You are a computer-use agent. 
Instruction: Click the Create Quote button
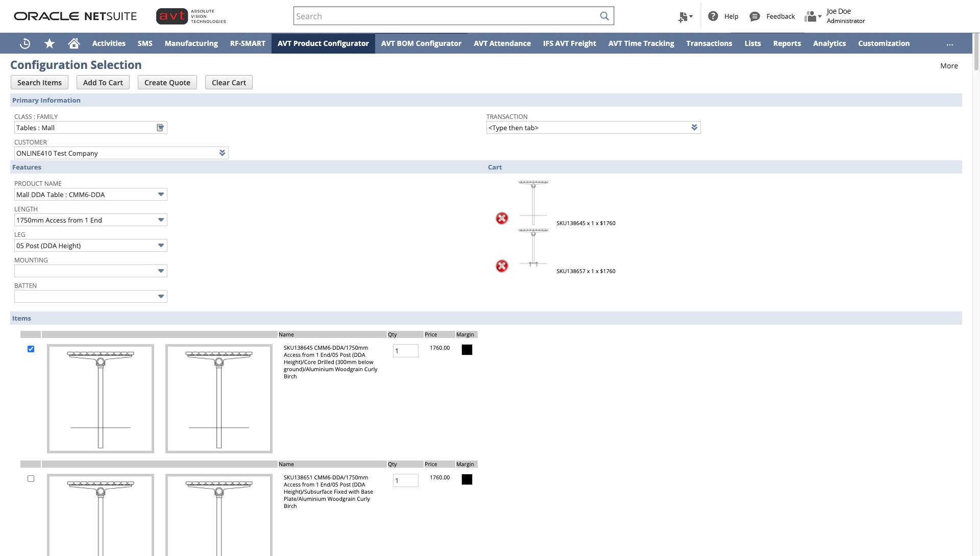pos(167,83)
